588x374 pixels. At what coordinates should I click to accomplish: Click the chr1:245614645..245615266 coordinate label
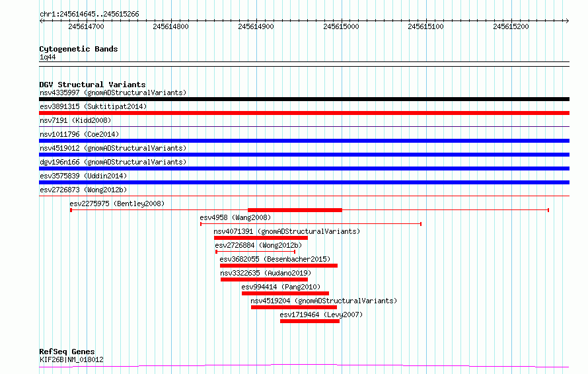(89, 15)
